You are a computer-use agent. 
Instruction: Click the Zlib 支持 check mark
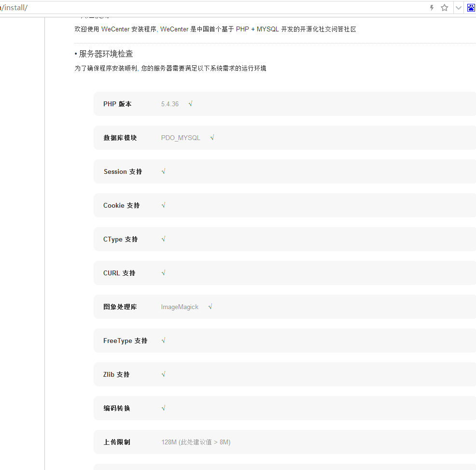point(164,374)
